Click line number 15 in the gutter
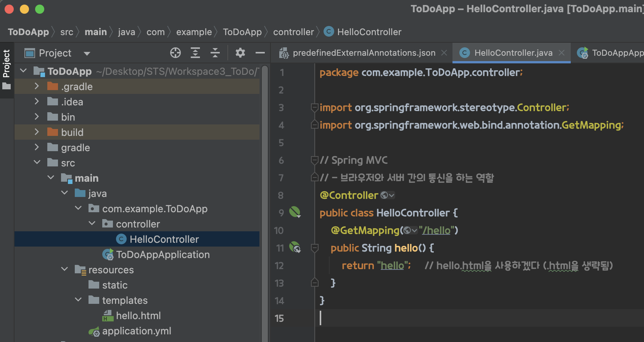Image resolution: width=644 pixels, height=342 pixels. [279, 318]
